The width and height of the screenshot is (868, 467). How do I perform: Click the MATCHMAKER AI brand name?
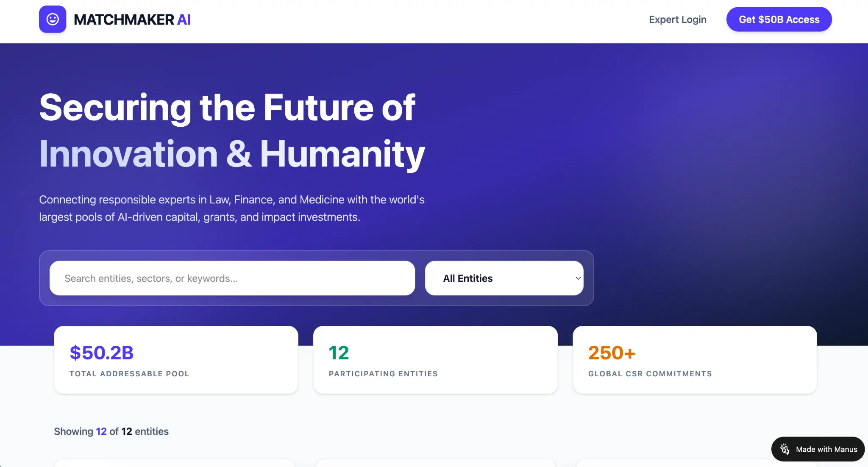point(132,19)
